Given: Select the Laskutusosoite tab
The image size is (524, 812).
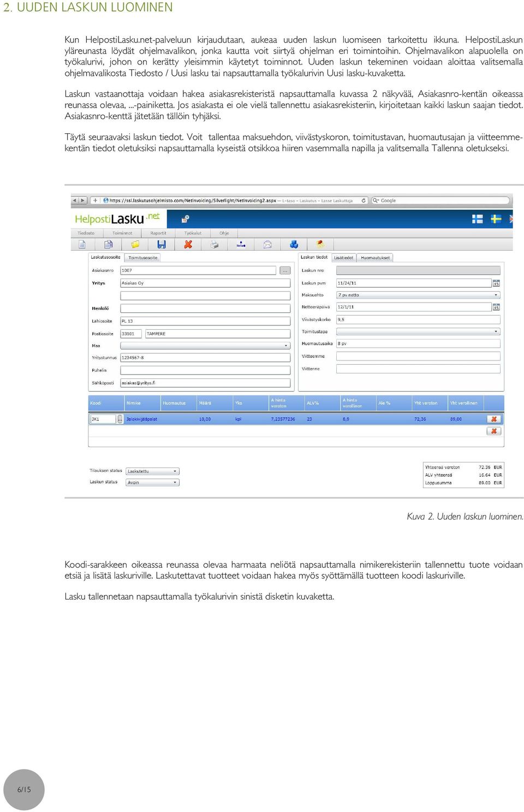Looking at the screenshot, I should tap(105, 257).
